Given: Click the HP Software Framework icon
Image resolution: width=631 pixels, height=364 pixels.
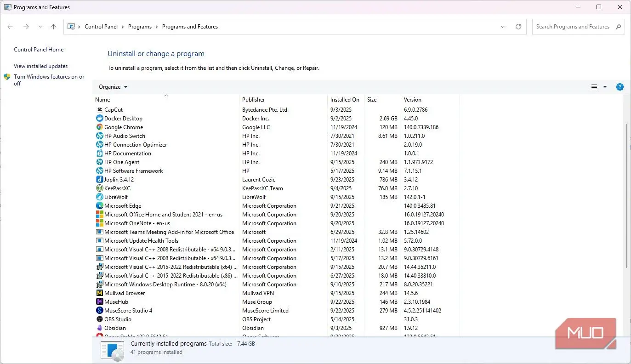Looking at the screenshot, I should [100, 171].
